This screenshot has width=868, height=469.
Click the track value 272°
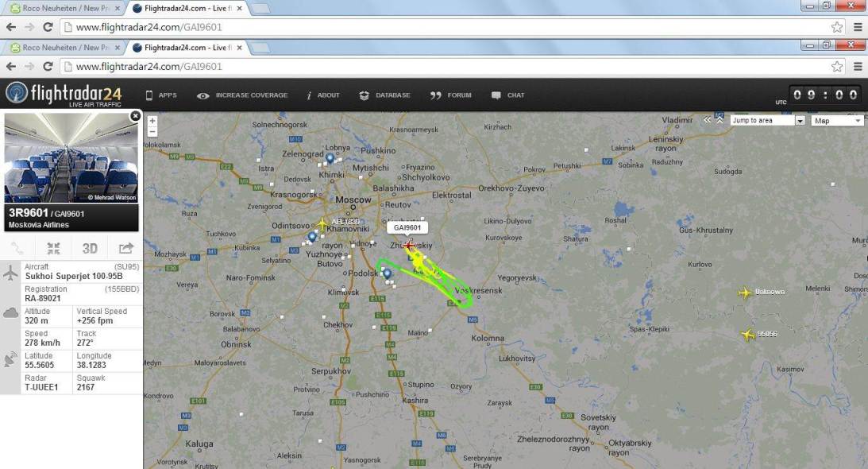point(86,343)
